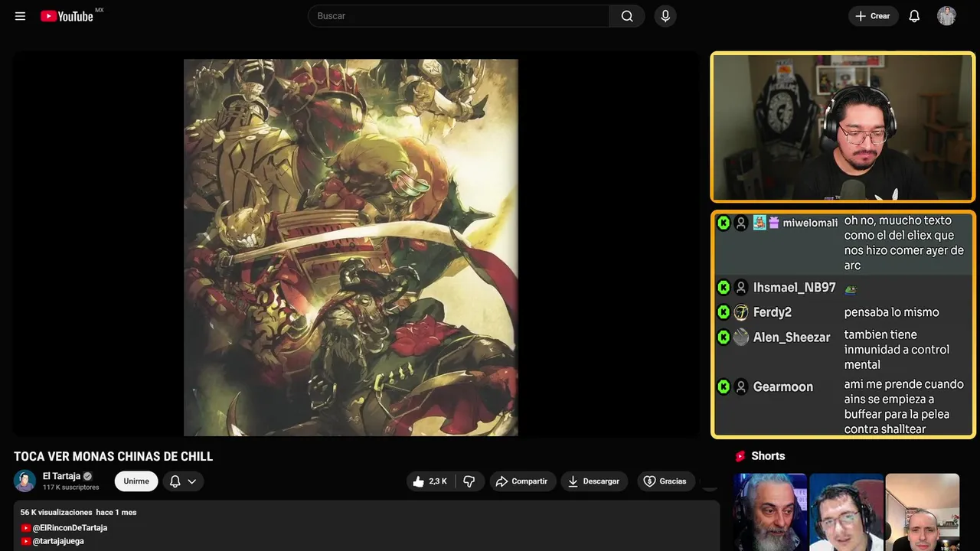
Task: Focus the Buscar search field
Action: pyautogui.click(x=459, y=16)
